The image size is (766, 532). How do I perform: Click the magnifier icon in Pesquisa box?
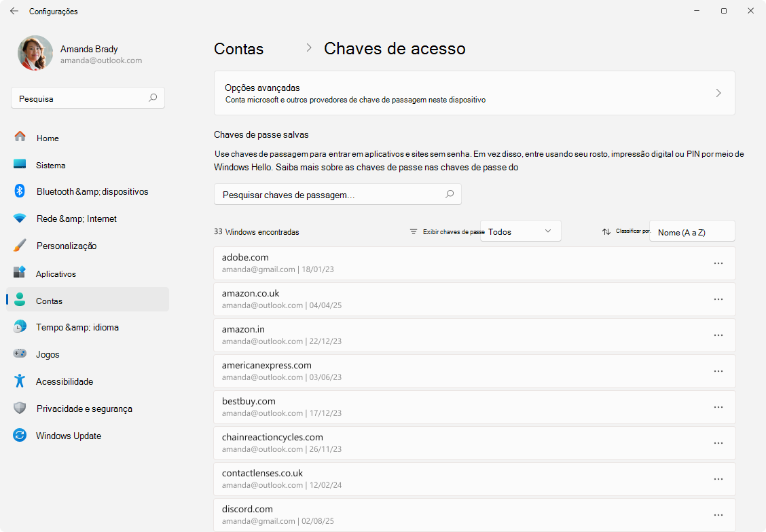(153, 98)
